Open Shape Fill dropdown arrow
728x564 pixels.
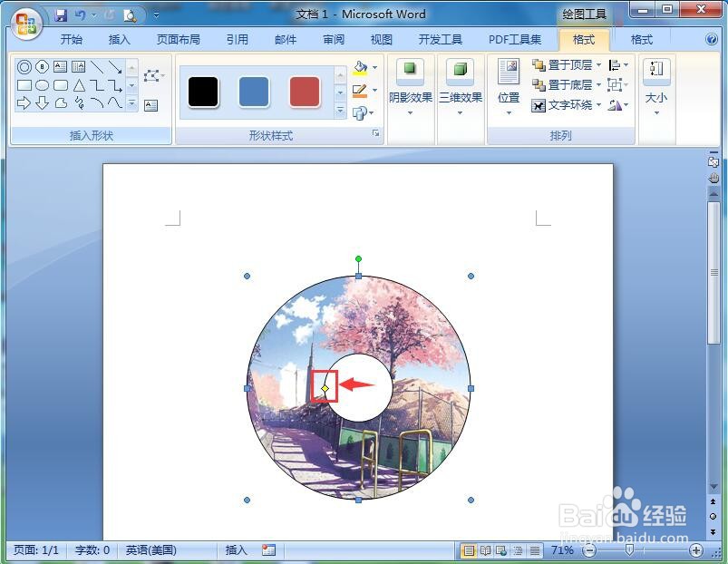coord(374,68)
